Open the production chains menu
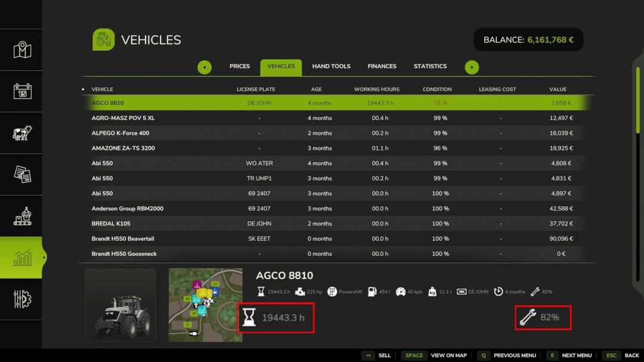This screenshot has width=644, height=362. pos(21,216)
